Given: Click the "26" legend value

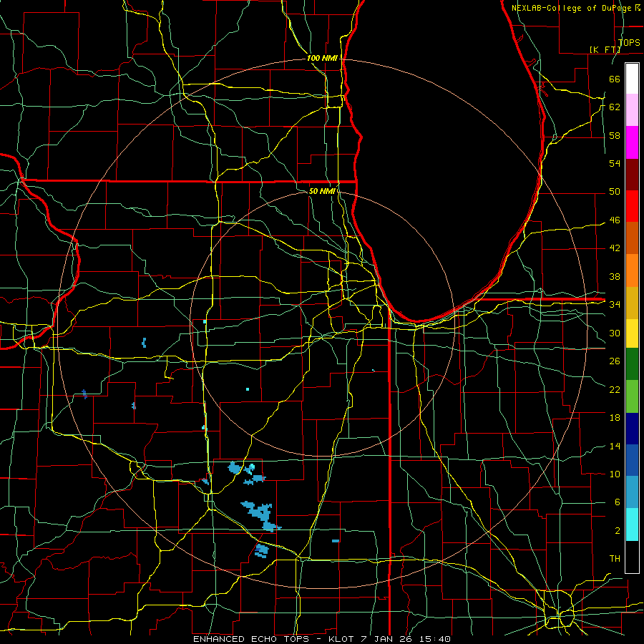Looking at the screenshot, I should [615, 361].
